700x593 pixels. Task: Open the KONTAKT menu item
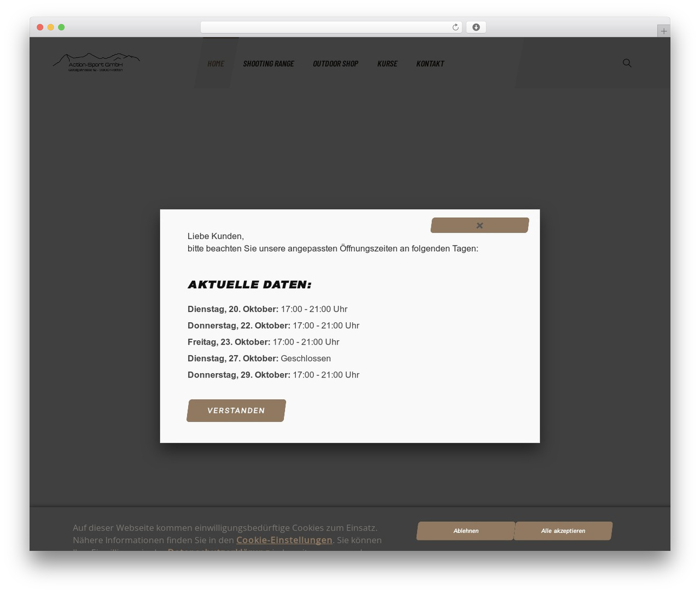click(x=430, y=63)
